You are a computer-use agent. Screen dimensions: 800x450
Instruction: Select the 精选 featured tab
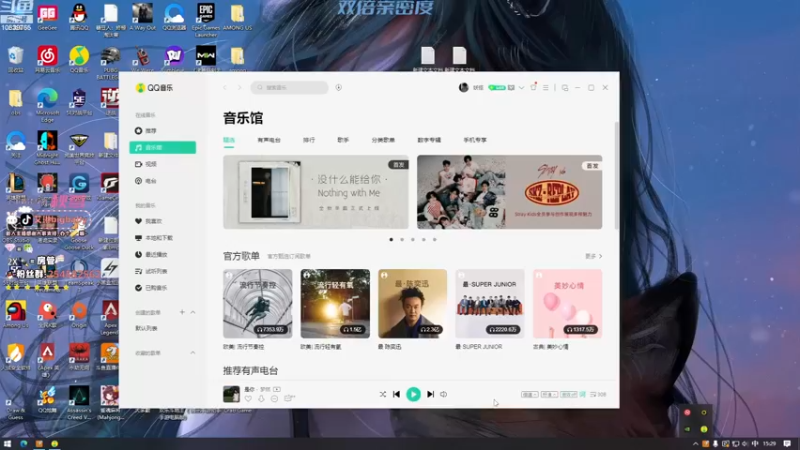click(229, 140)
